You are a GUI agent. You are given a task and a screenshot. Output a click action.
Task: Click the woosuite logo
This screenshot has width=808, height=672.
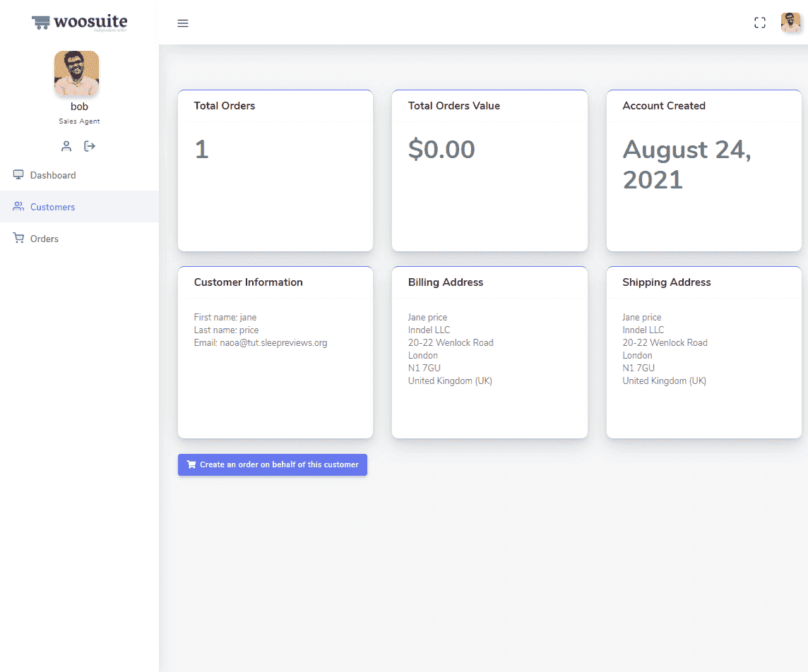pyautogui.click(x=79, y=23)
